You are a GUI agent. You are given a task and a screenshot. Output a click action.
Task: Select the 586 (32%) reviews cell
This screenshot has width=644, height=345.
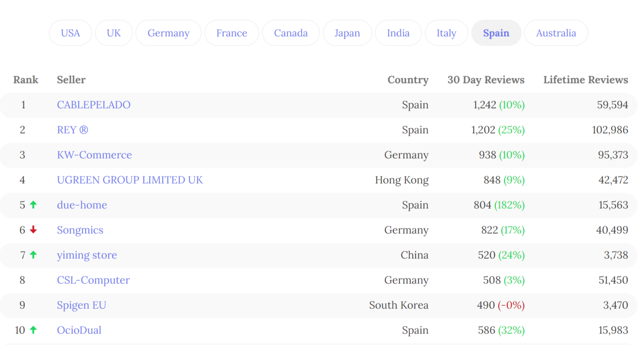(x=501, y=330)
